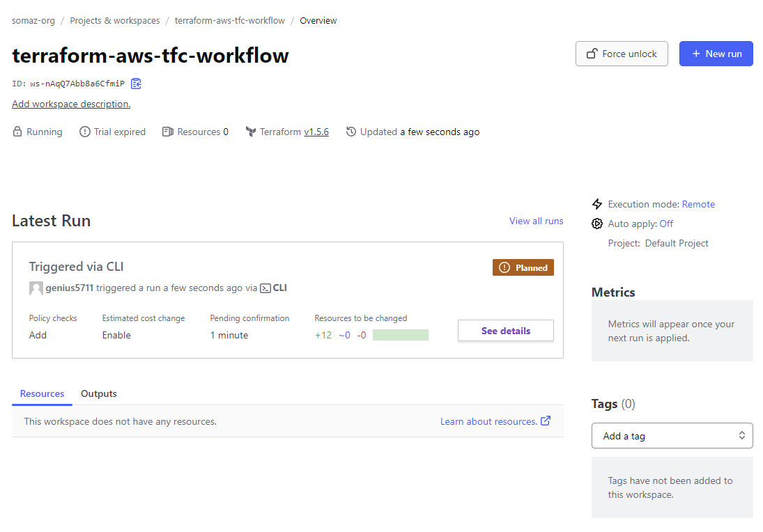The height and width of the screenshot is (532, 763).
Task: Click the Terraform logo icon
Action: (251, 132)
